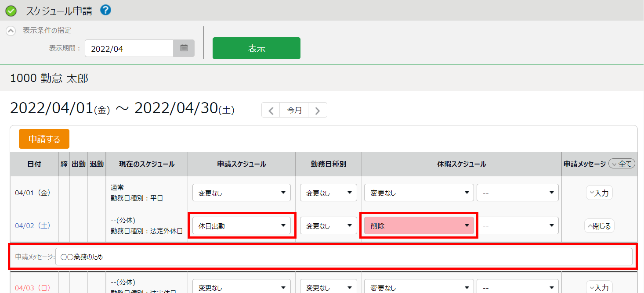
Task: Click the orange 申請する button
Action: tap(44, 139)
